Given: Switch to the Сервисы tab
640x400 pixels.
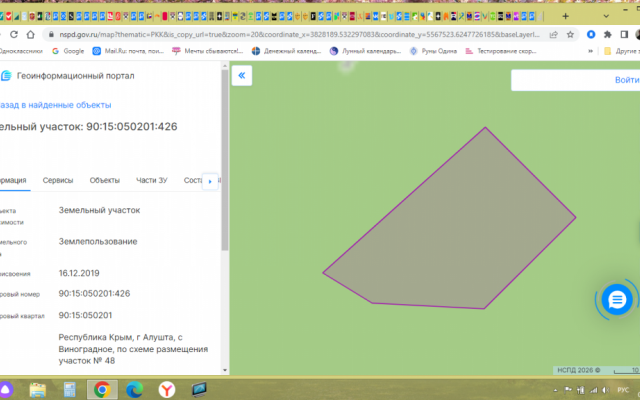Looking at the screenshot, I should coord(57,180).
